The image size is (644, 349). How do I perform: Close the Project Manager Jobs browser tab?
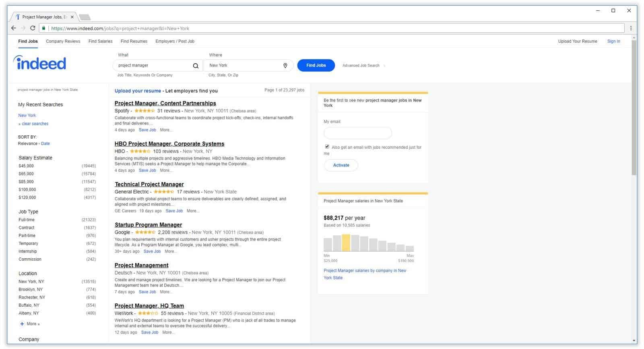pyautogui.click(x=72, y=17)
